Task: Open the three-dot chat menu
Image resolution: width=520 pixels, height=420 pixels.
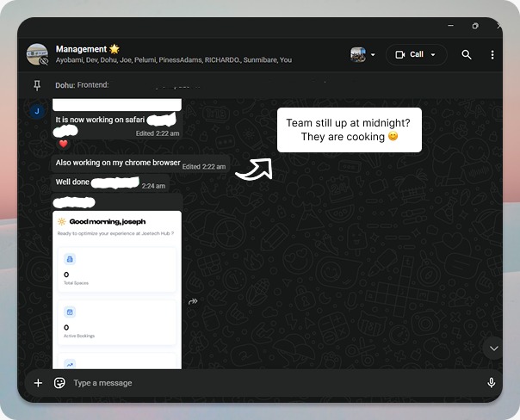Action: (x=492, y=55)
